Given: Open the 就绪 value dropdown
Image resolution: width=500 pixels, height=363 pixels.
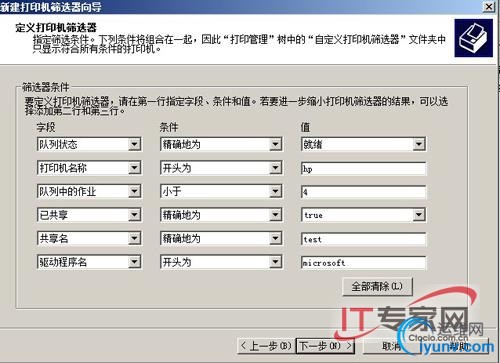Looking at the screenshot, I should tap(419, 144).
